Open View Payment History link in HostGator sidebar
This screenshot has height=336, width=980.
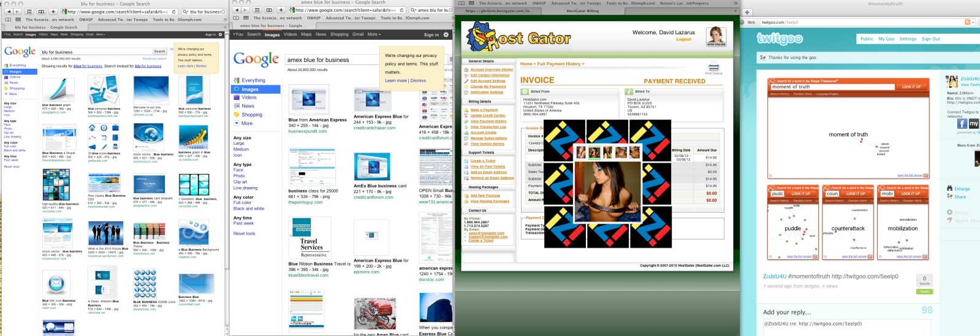pyautogui.click(x=488, y=121)
